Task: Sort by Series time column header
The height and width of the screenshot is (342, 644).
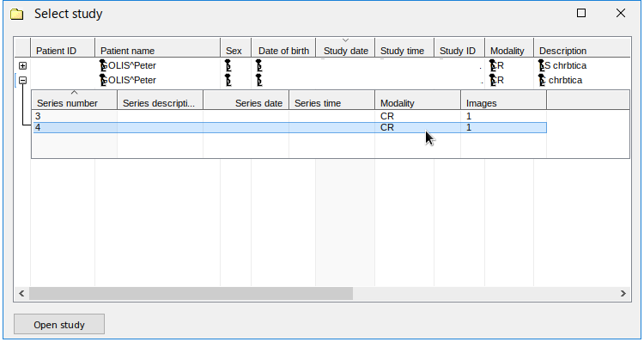Action: tap(331, 100)
